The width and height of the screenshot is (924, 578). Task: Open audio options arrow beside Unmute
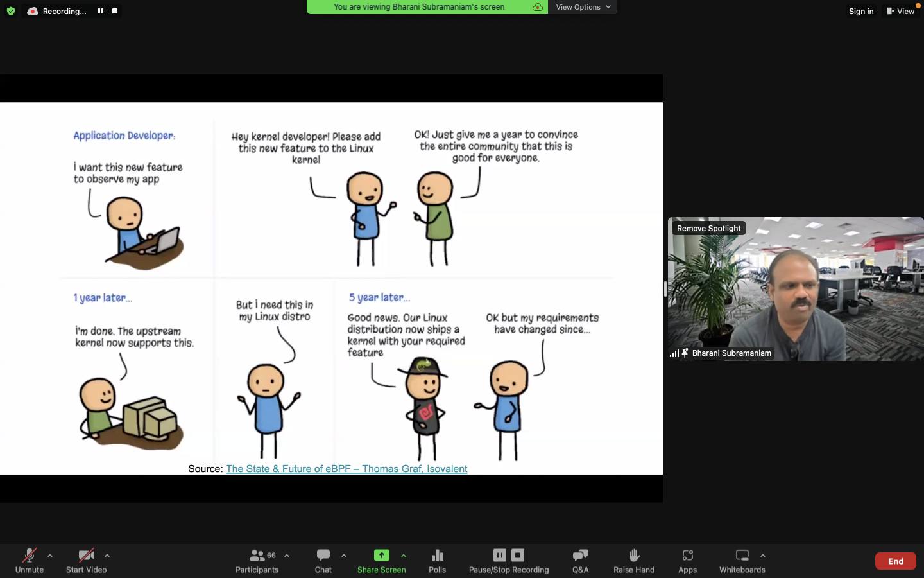(50, 556)
